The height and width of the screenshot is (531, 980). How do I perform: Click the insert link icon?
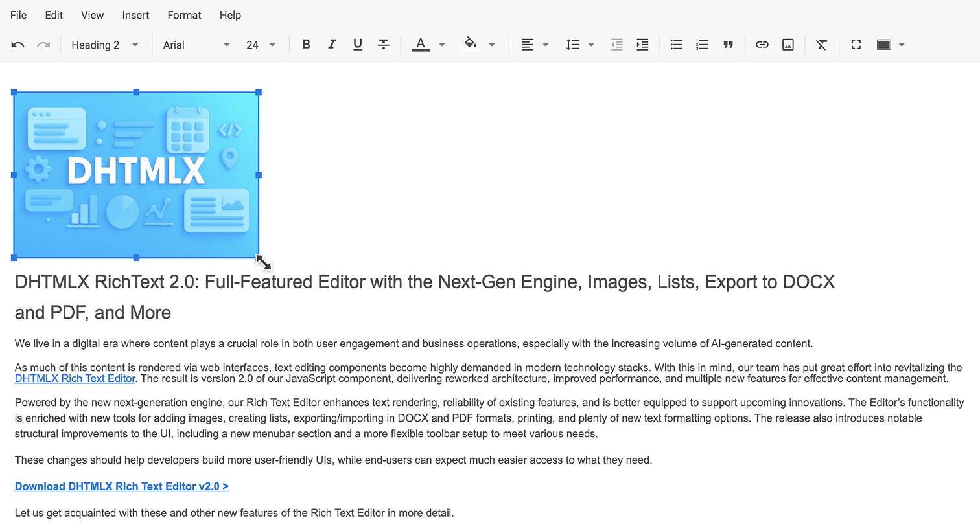pyautogui.click(x=762, y=44)
